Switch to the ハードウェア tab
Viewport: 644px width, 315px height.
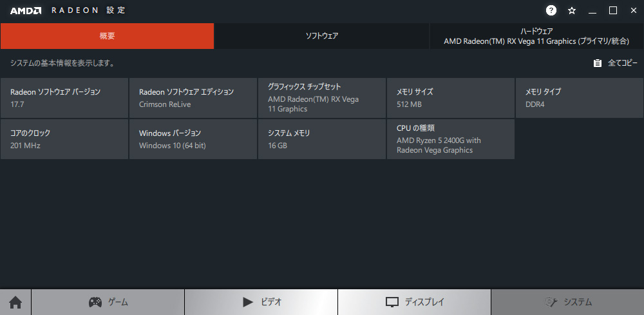pos(537,36)
